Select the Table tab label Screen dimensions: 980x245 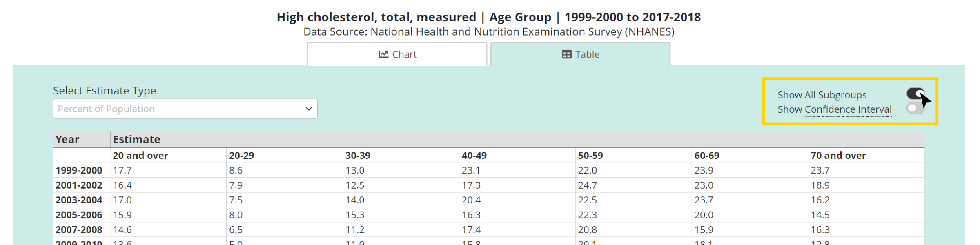tap(587, 54)
